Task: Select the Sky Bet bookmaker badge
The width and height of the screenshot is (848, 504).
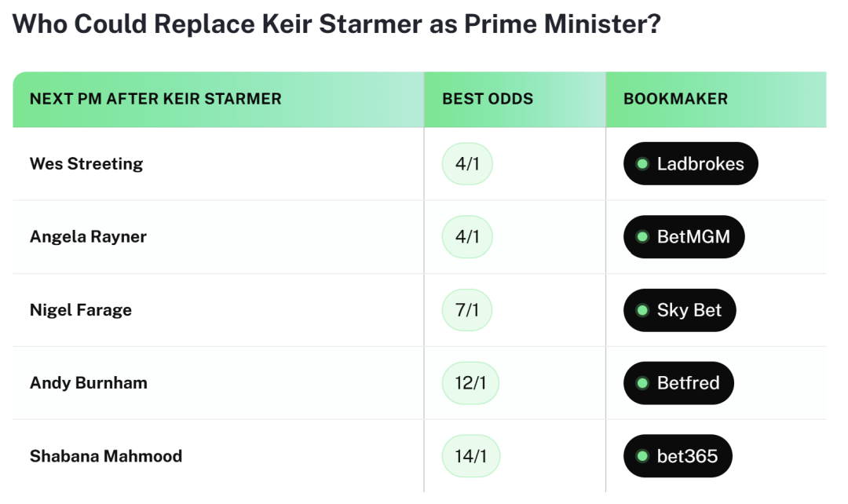Action: point(680,310)
